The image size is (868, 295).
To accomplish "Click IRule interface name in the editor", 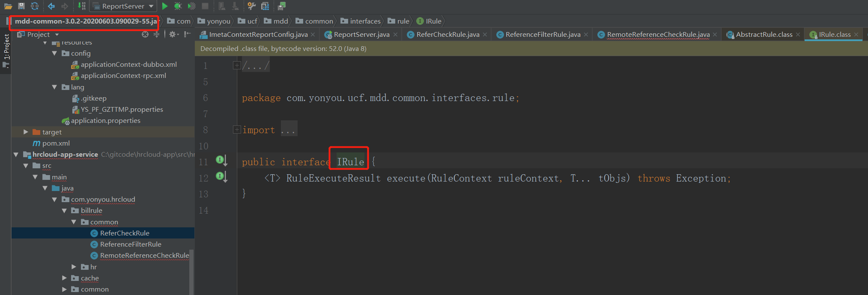I will pyautogui.click(x=350, y=162).
